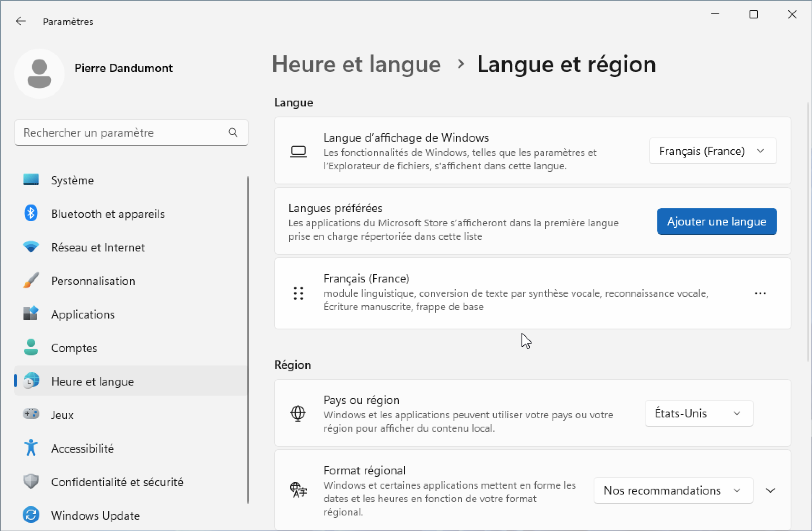Screen dimensions: 812x531
Task: Open more options for Français (France)
Action: 760,293
